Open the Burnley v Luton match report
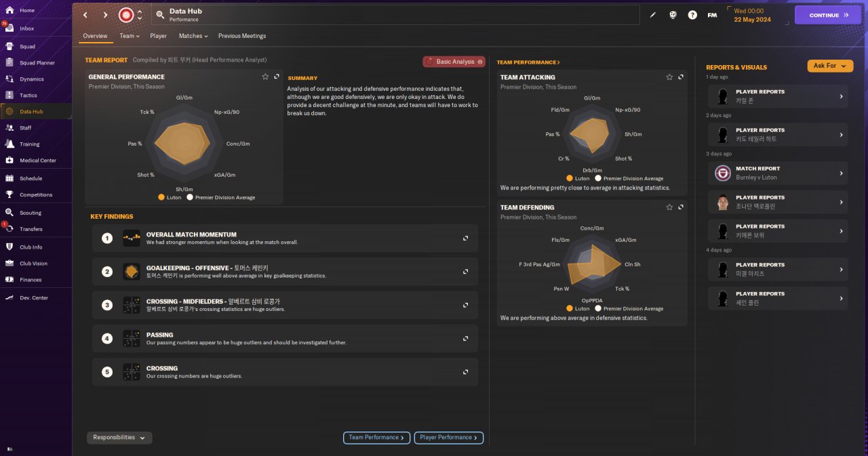The height and width of the screenshot is (456, 868). click(778, 173)
